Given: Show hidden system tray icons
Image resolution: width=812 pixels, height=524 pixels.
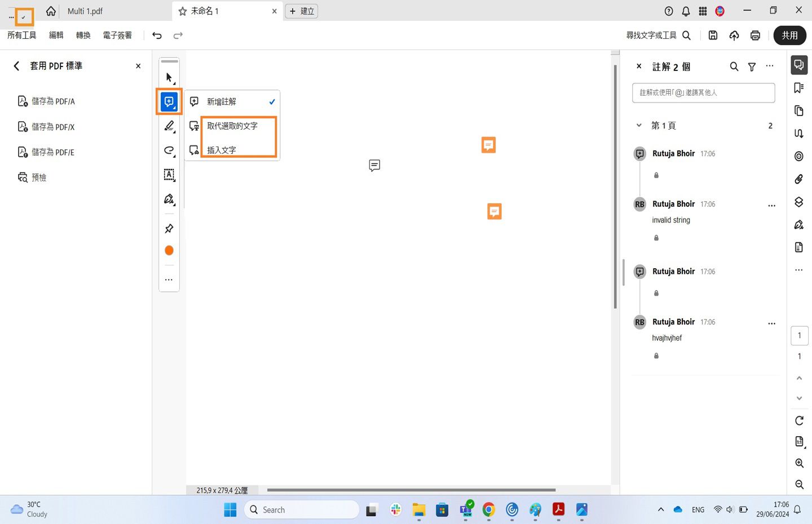Looking at the screenshot, I should click(661, 510).
